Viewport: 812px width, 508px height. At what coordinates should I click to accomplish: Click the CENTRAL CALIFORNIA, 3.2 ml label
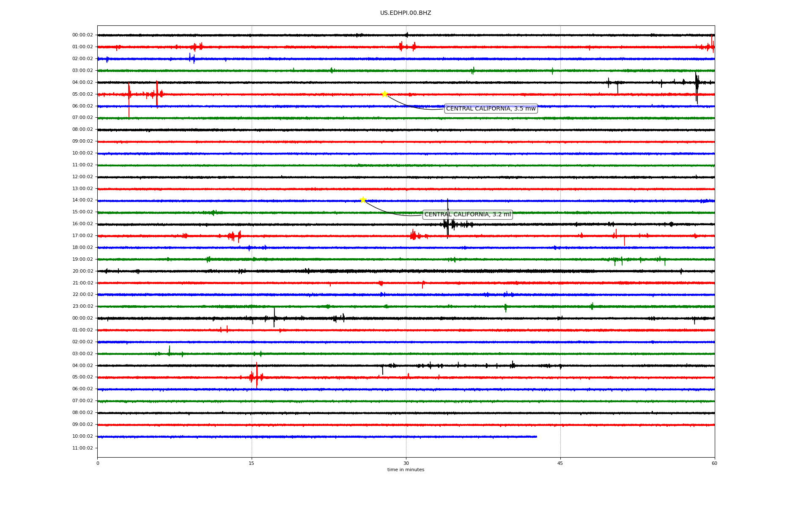tap(467, 215)
